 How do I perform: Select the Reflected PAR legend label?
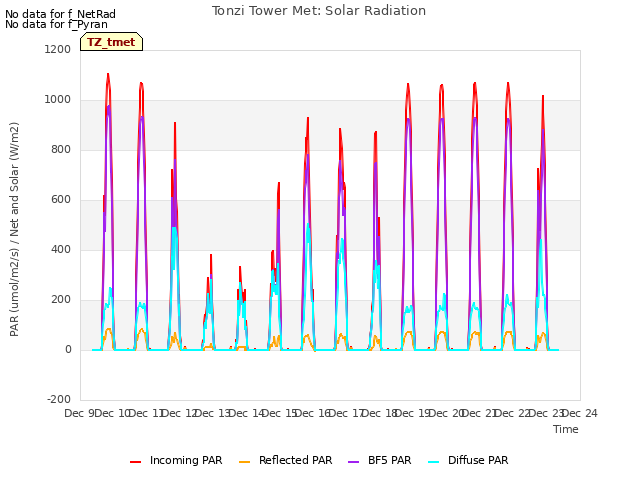click(x=296, y=460)
